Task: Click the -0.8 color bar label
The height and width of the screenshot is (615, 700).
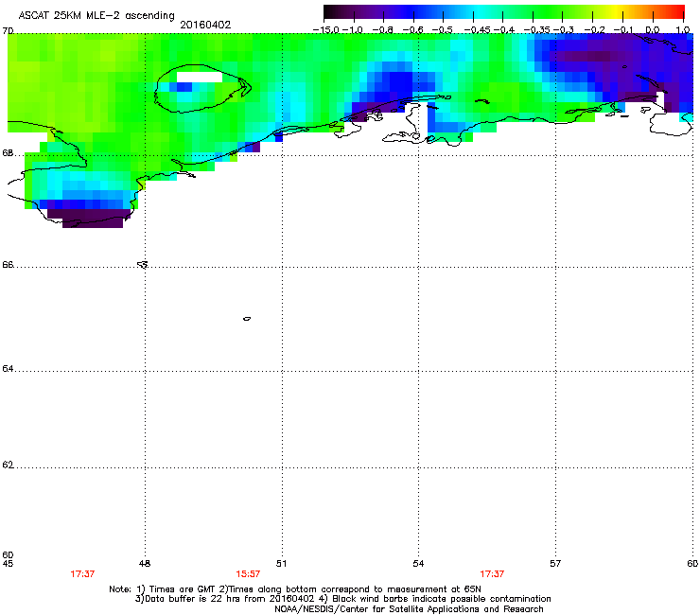Action: click(382, 30)
